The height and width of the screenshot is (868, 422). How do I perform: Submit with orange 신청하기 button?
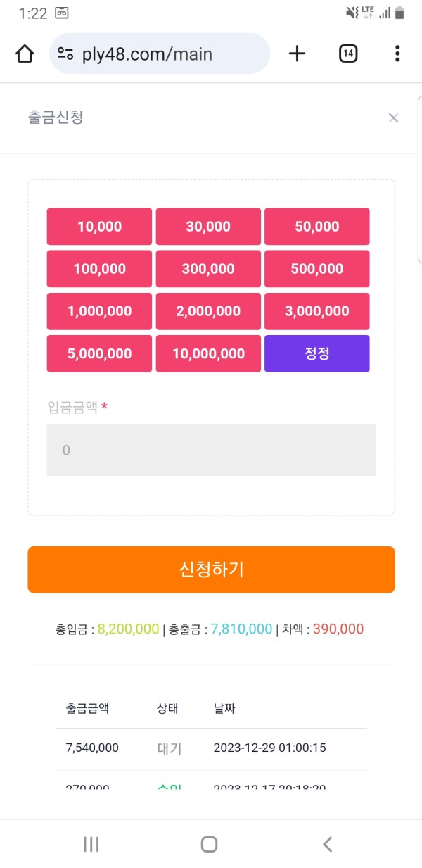pyautogui.click(x=211, y=570)
